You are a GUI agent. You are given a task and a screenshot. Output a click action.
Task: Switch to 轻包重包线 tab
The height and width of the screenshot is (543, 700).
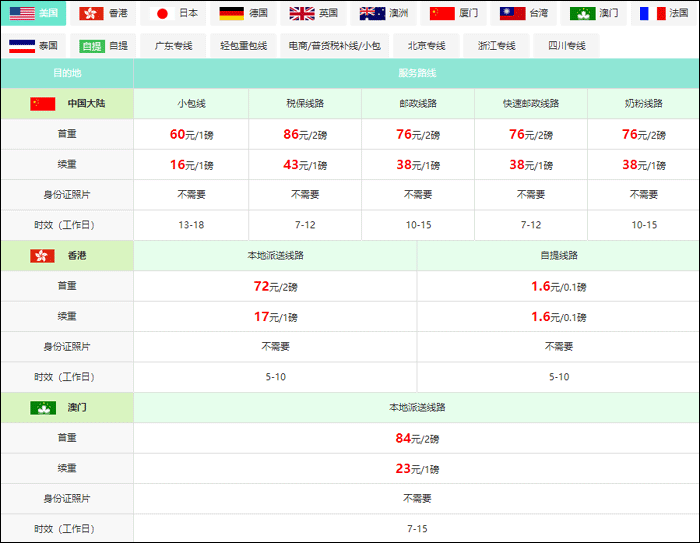pyautogui.click(x=243, y=46)
